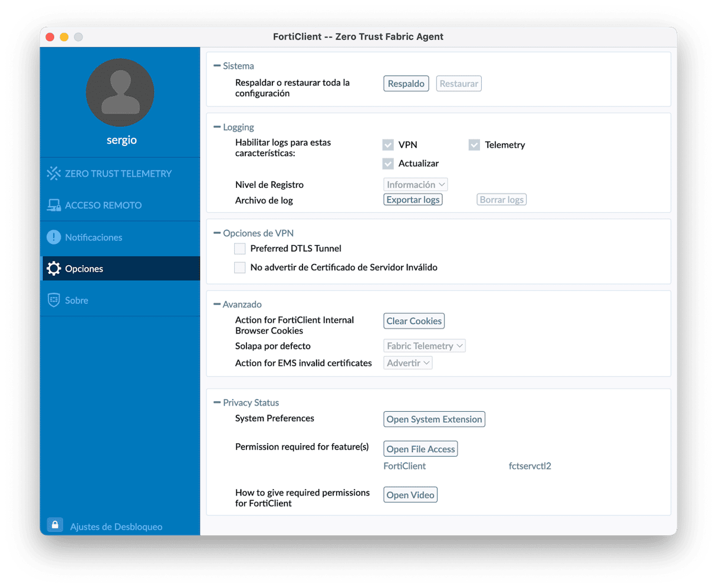717x588 pixels.
Task: Click the window title FortiClient -- Zero Trust Fabric Agent
Action: coord(358,37)
